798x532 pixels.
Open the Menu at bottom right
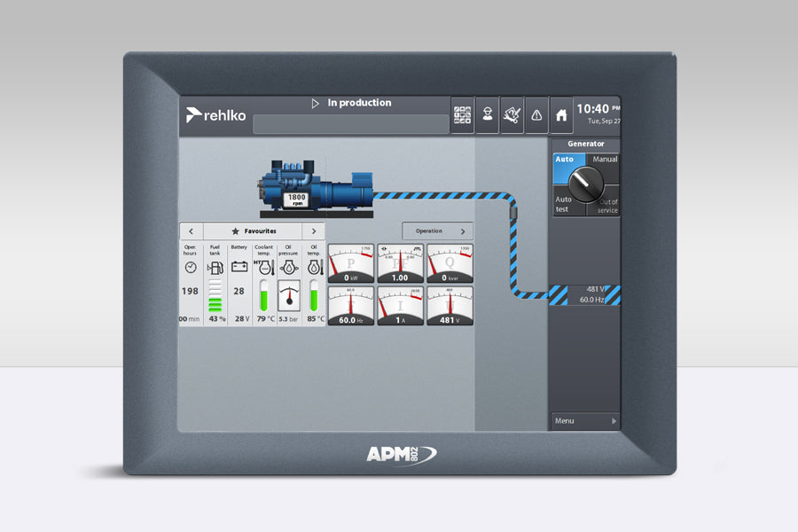coord(584,420)
